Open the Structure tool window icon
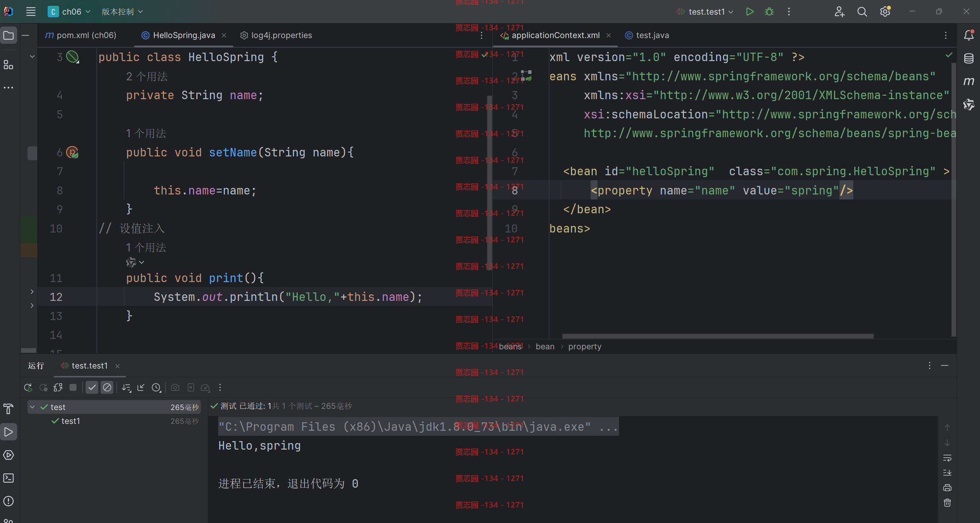 coord(8,65)
